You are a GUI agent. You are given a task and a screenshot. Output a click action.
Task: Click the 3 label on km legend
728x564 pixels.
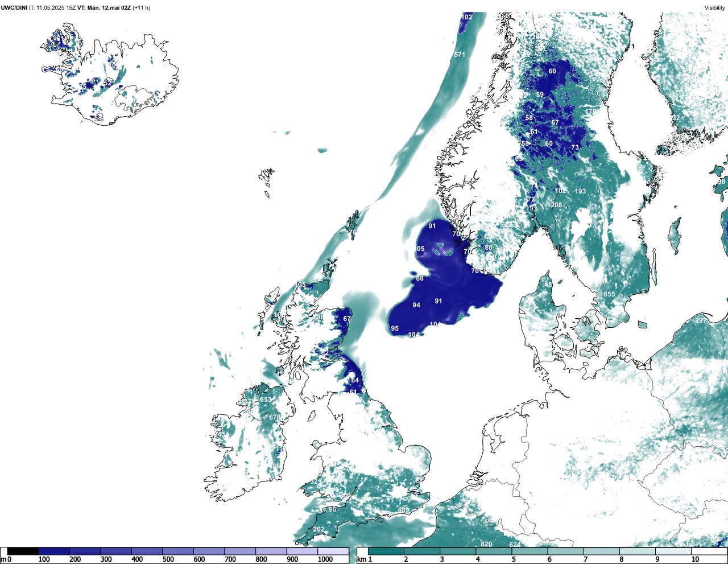pyautogui.click(x=442, y=559)
